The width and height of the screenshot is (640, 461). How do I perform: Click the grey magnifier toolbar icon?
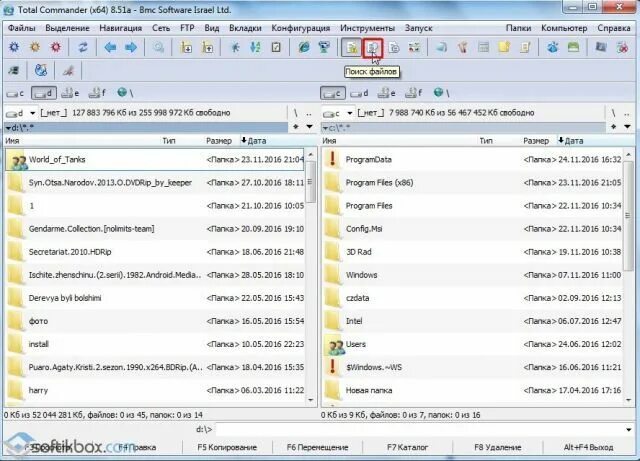[x=158, y=47]
